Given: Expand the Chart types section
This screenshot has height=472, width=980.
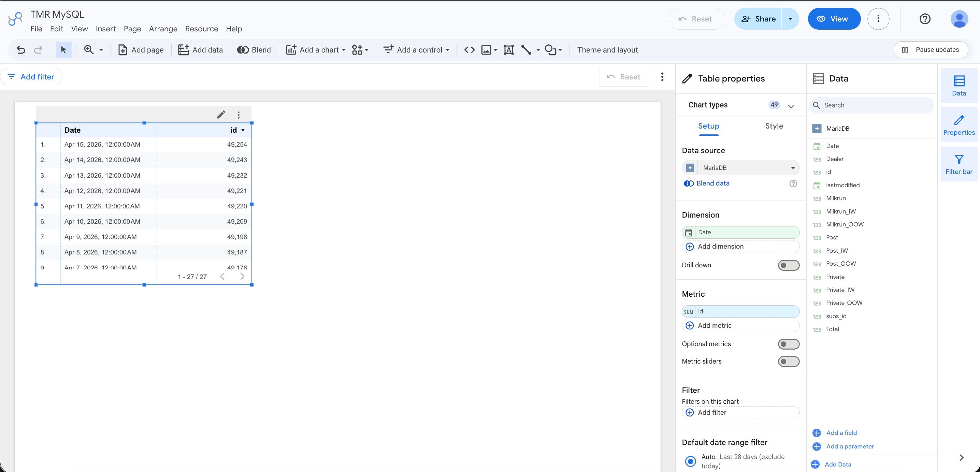Looking at the screenshot, I should pos(791,106).
